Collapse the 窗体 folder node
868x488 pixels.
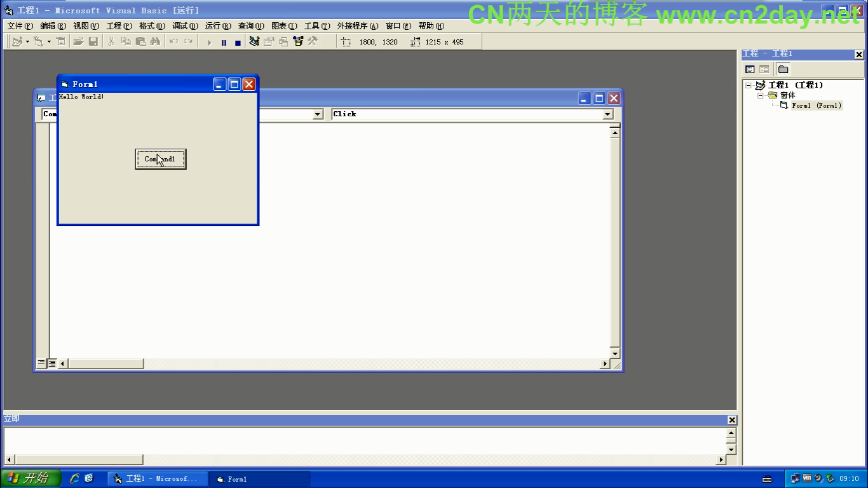[760, 95]
